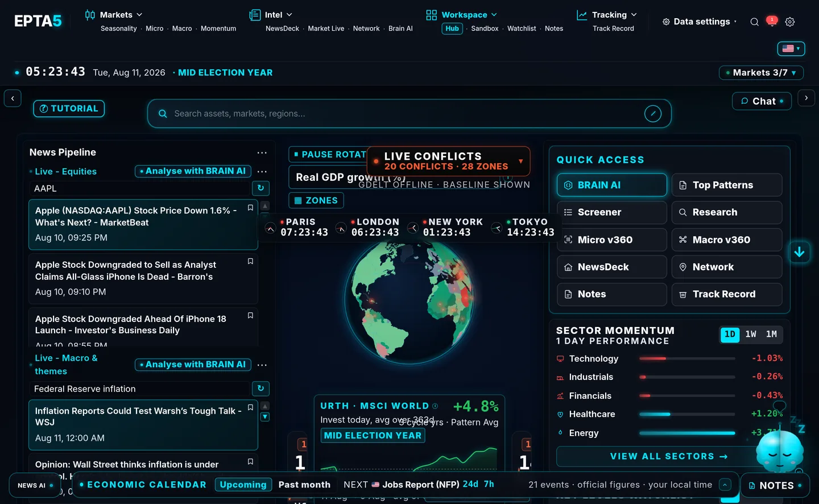Open Research in Quick Access

[727, 212]
